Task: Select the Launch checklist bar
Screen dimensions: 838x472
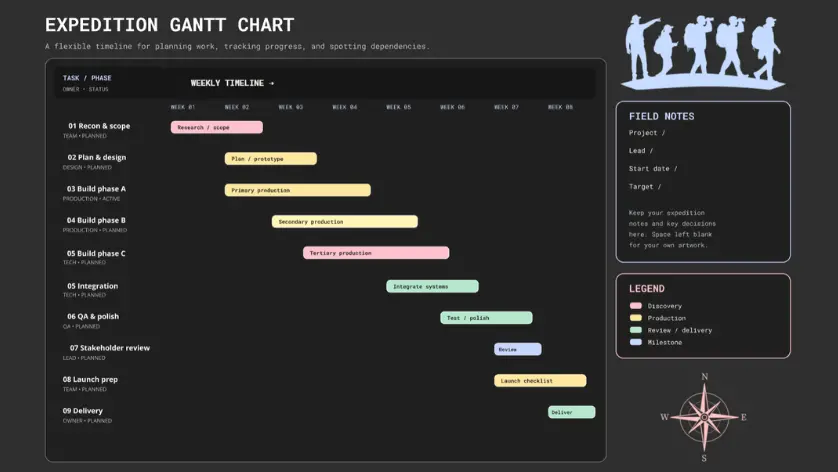Action: [540, 381]
